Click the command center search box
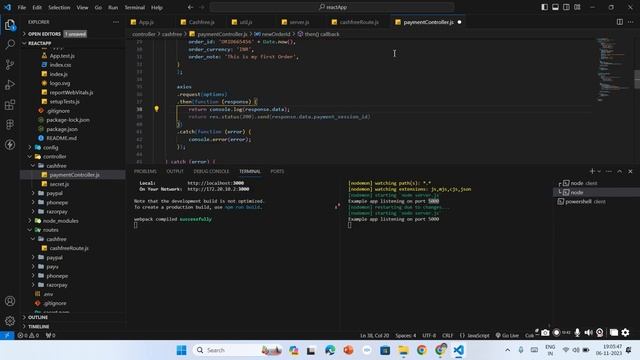This screenshot has width=640, height=360. pyautogui.click(x=332, y=7)
